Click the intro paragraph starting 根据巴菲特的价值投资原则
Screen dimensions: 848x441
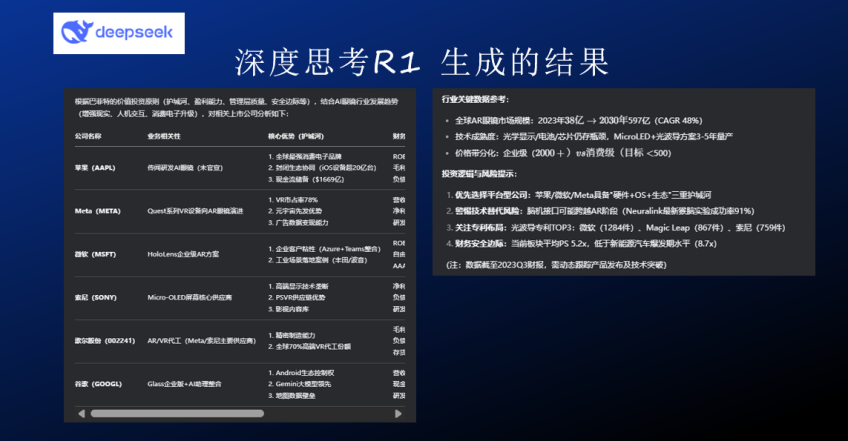click(236, 107)
